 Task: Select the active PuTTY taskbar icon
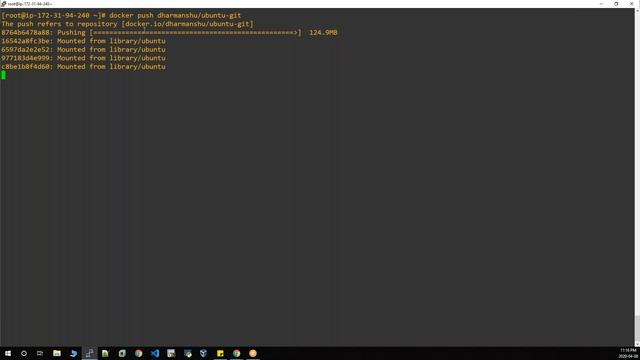pos(89,353)
